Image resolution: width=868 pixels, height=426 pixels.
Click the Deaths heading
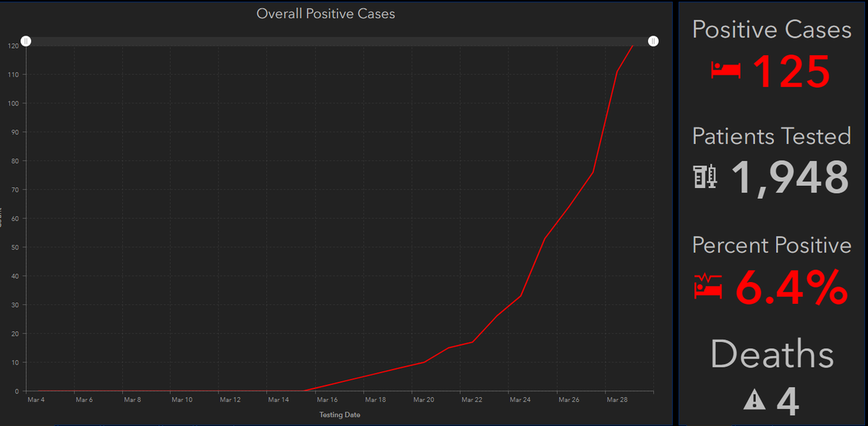click(772, 355)
